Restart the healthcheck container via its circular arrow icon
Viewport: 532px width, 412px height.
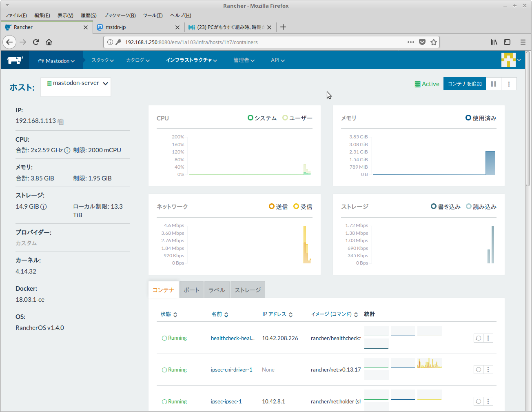coord(478,338)
